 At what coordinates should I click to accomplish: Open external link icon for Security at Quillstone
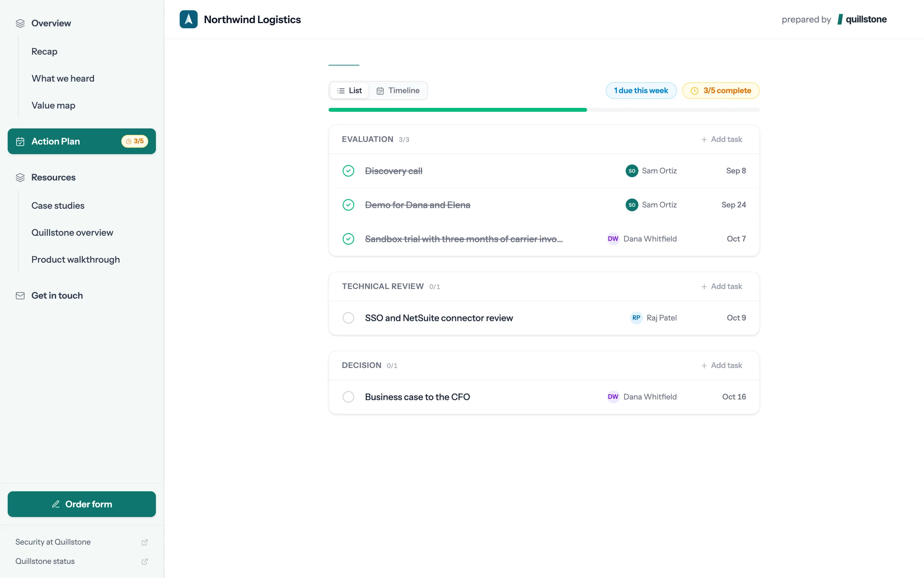(144, 542)
